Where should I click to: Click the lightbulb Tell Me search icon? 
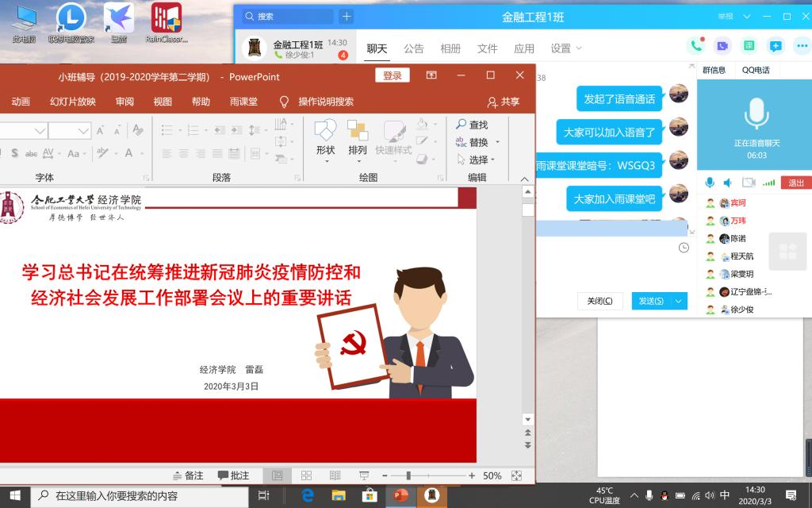click(284, 102)
